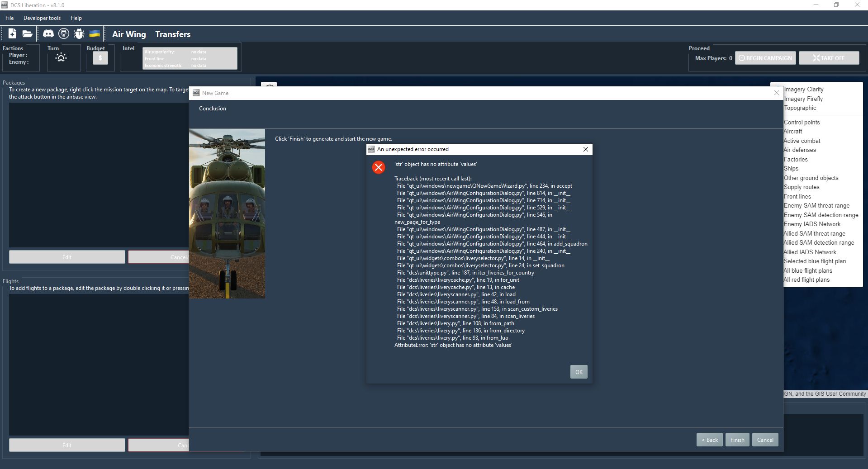Click Finish to generate the new game
The width and height of the screenshot is (868, 469).
click(737, 439)
